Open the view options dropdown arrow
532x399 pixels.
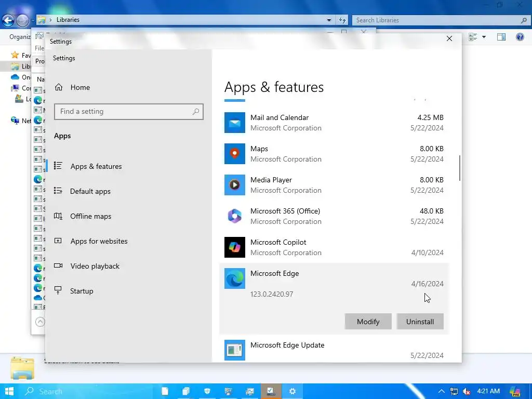[x=484, y=37]
